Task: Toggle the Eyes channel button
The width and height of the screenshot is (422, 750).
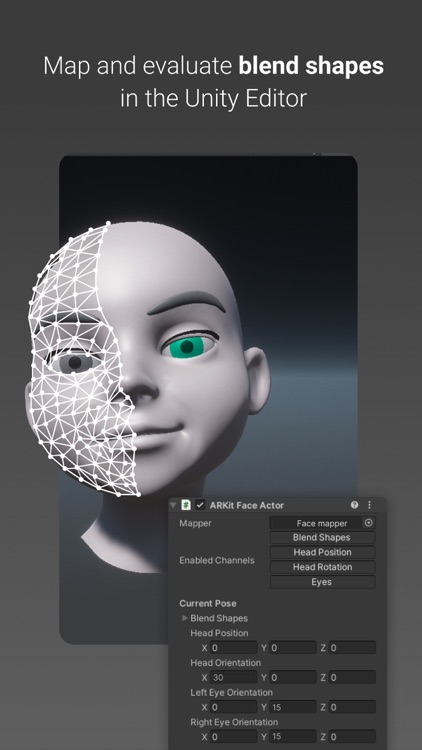Action: tap(322, 582)
